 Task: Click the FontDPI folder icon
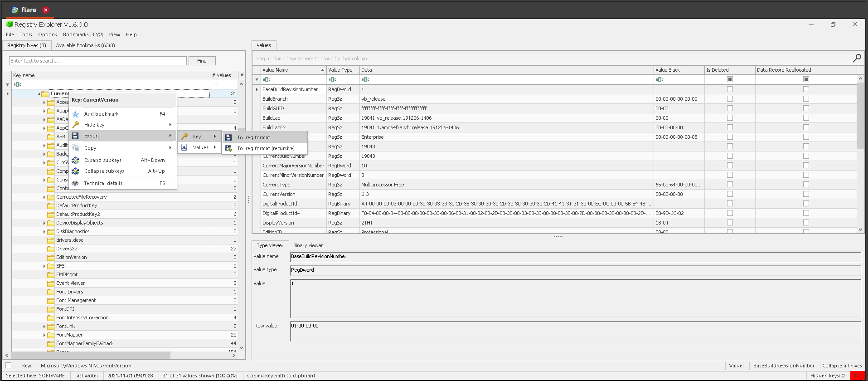pyautogui.click(x=51, y=309)
